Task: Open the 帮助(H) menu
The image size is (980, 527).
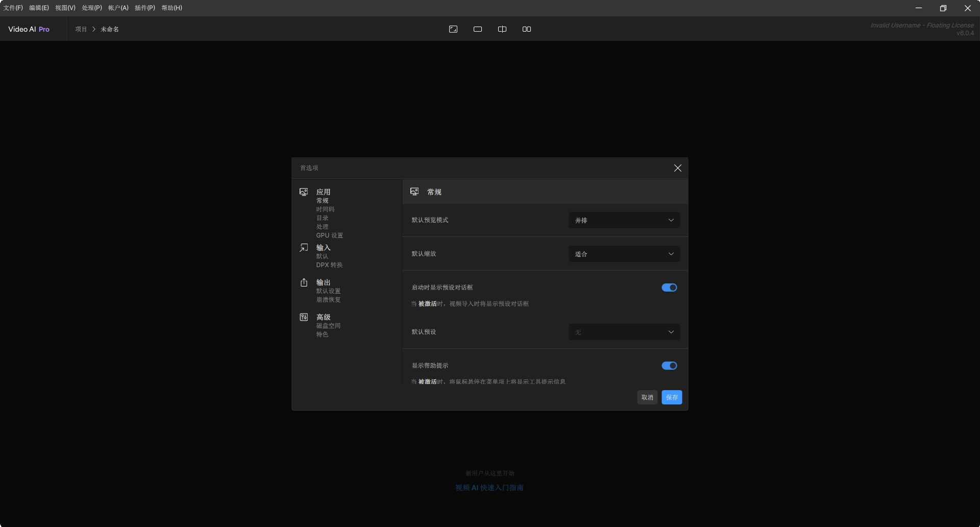Action: pyautogui.click(x=171, y=8)
